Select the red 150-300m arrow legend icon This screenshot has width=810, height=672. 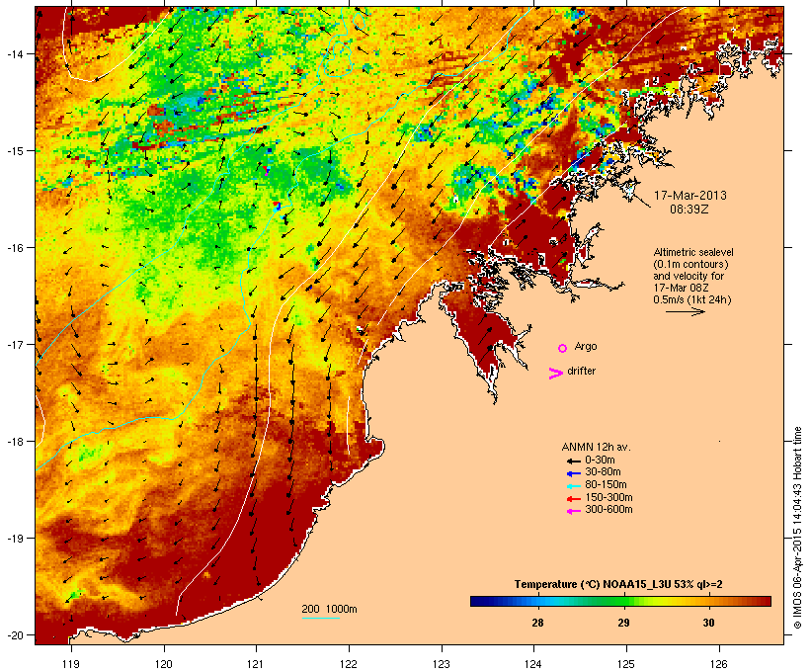[x=572, y=497]
